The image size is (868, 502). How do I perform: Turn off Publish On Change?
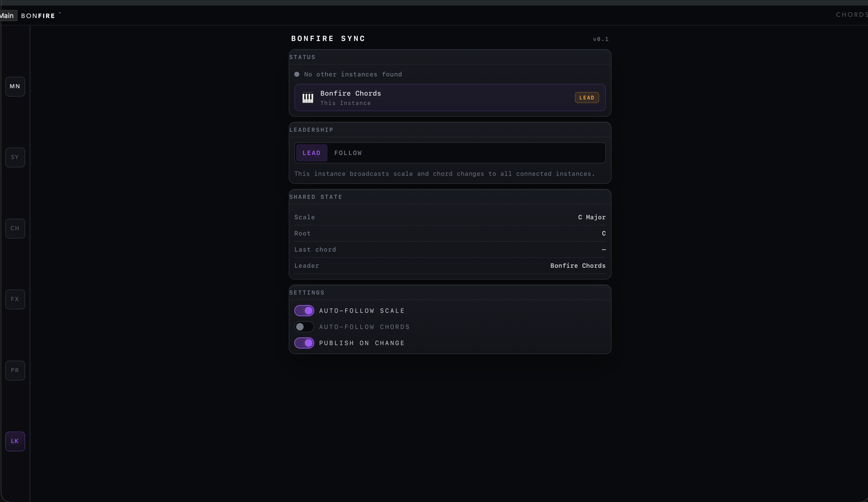click(x=304, y=343)
